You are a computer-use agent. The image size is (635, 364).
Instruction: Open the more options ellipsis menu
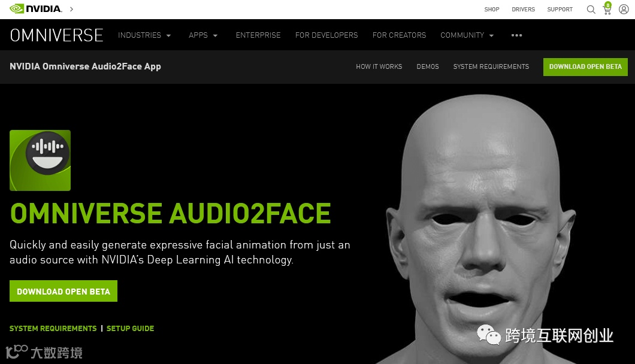[x=516, y=35]
